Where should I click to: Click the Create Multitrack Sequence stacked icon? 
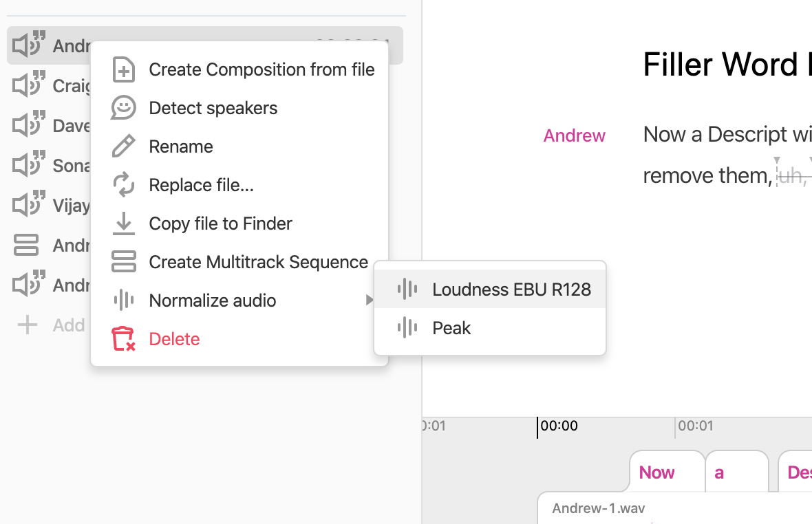pos(123,261)
